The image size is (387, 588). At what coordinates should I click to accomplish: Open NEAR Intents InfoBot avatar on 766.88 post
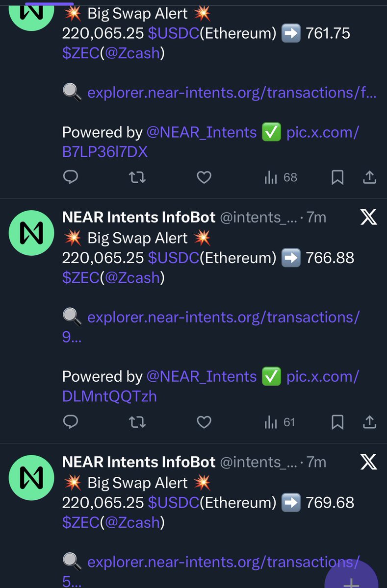coord(30,232)
